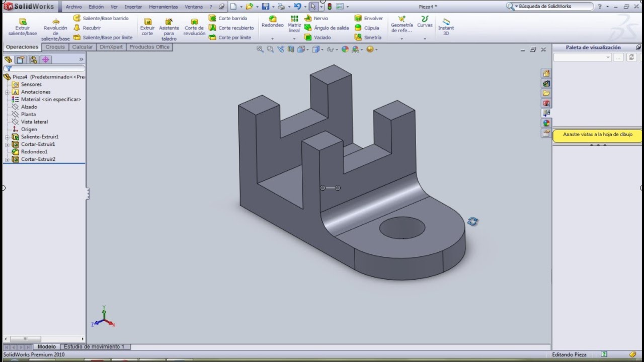The image size is (644, 362).
Task: Click the Print icon
Action: (x=281, y=7)
